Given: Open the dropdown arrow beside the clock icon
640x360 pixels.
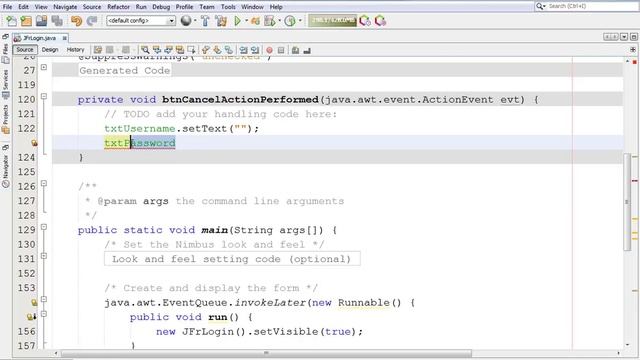Looking at the screenshot, I should coord(300,20).
